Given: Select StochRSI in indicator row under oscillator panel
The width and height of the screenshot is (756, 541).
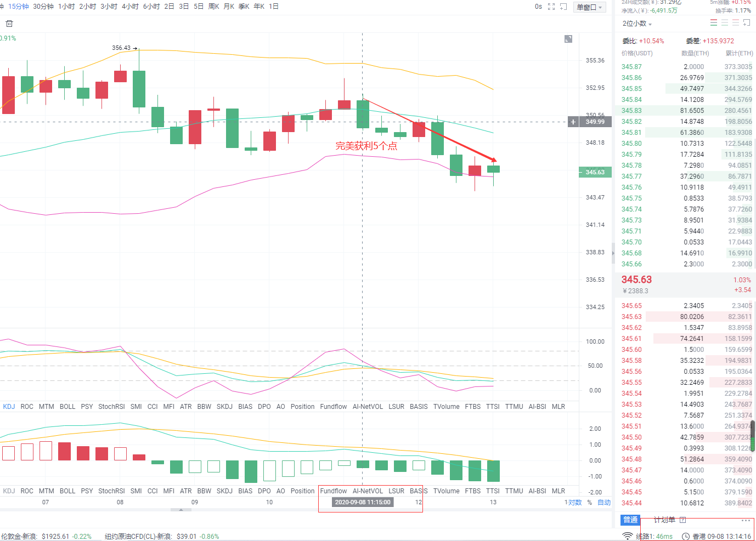Looking at the screenshot, I should tap(111, 407).
